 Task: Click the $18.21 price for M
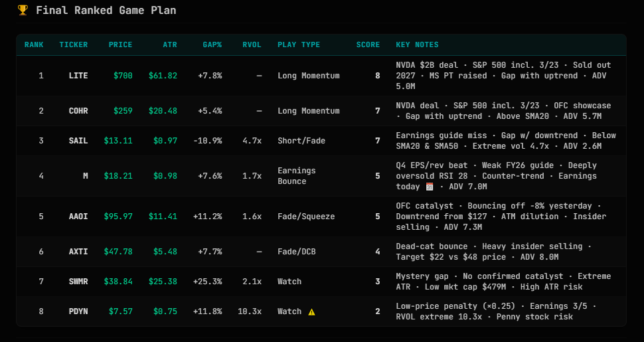coord(118,177)
